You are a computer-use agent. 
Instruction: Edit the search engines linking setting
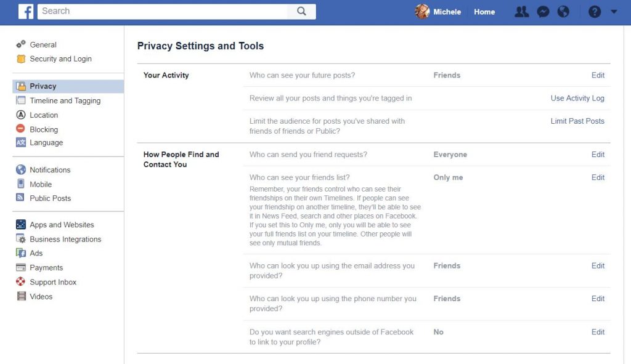tap(598, 332)
